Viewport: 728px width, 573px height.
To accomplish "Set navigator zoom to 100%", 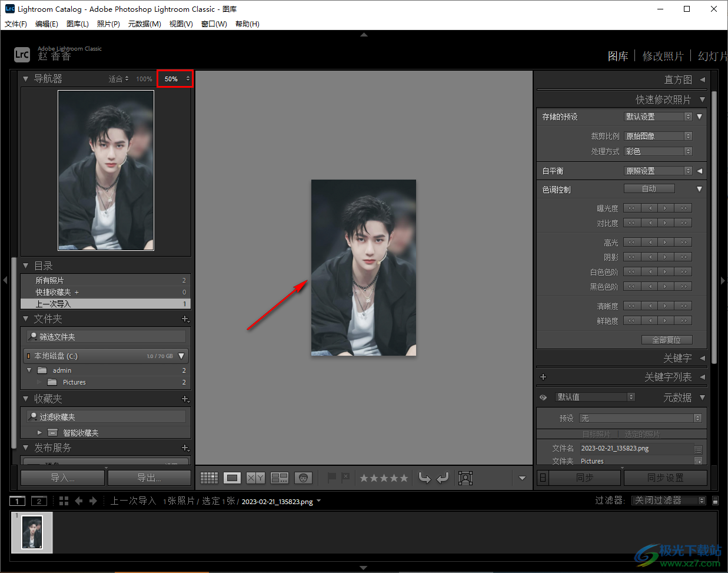I will coord(144,79).
